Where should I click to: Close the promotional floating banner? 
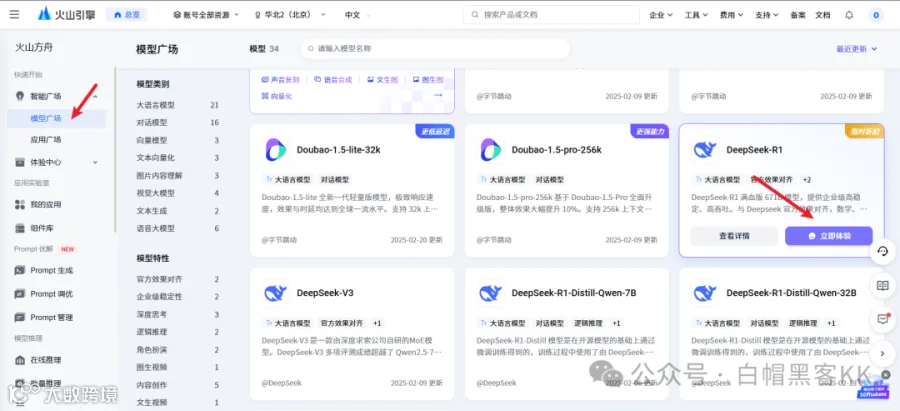click(886, 374)
